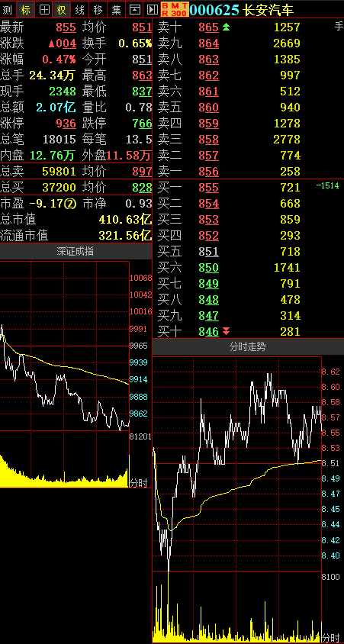Click the latest price 855

[x=66, y=27]
